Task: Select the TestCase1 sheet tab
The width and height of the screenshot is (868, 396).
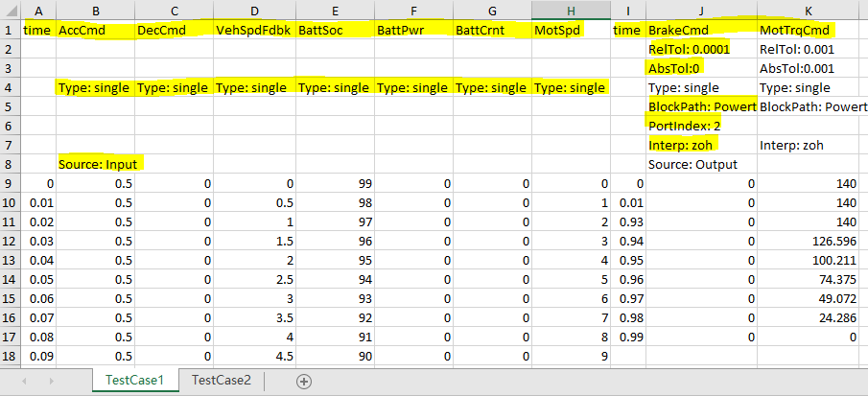Action: (x=134, y=380)
